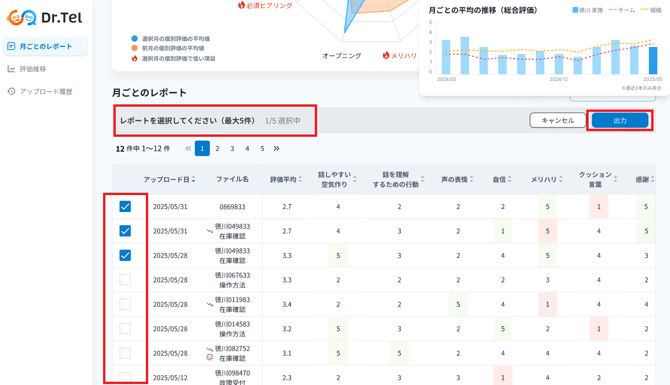This screenshot has width=670, height=385.
Task: Click the キャンセル button
Action: (x=558, y=120)
